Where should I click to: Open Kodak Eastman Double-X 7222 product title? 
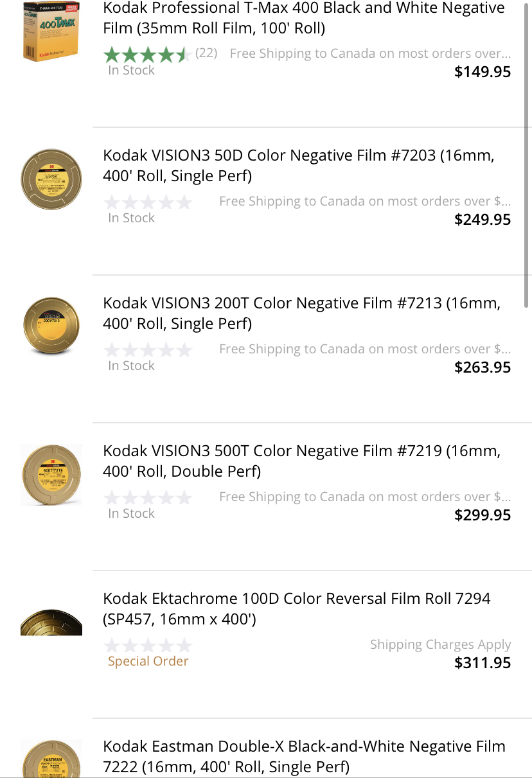(x=303, y=756)
